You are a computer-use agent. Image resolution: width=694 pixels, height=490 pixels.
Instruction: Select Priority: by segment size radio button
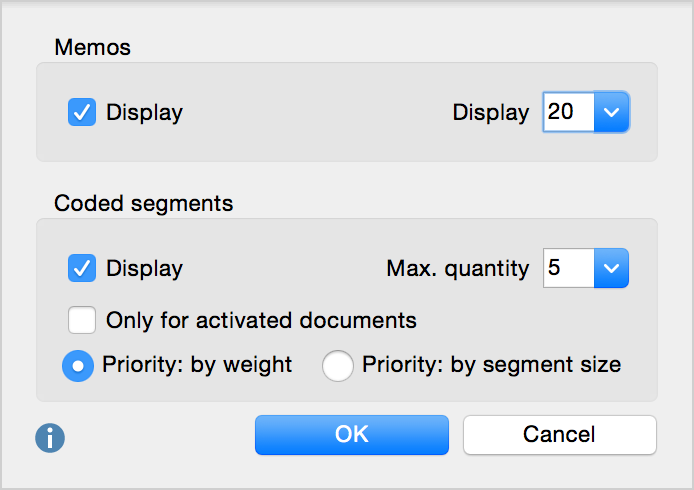click(337, 366)
